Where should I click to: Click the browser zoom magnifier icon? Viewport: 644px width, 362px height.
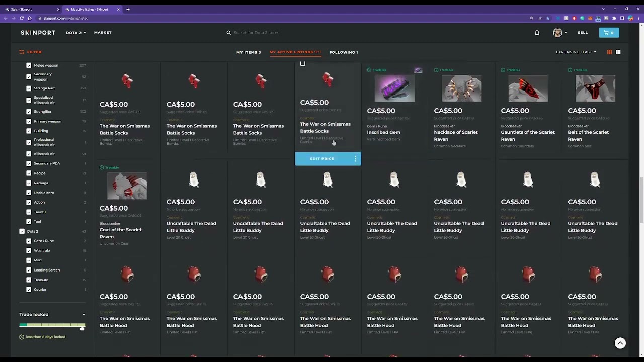click(x=532, y=18)
